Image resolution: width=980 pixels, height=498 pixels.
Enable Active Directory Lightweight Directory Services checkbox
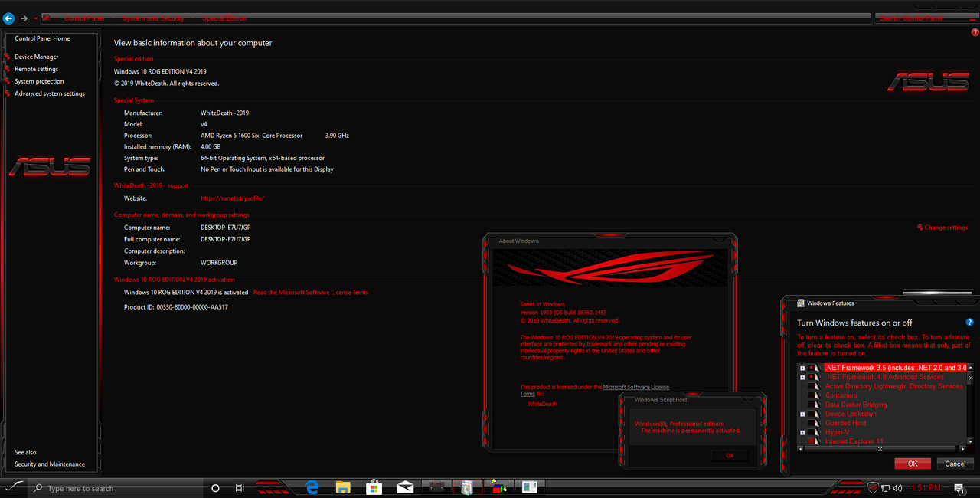[811, 386]
